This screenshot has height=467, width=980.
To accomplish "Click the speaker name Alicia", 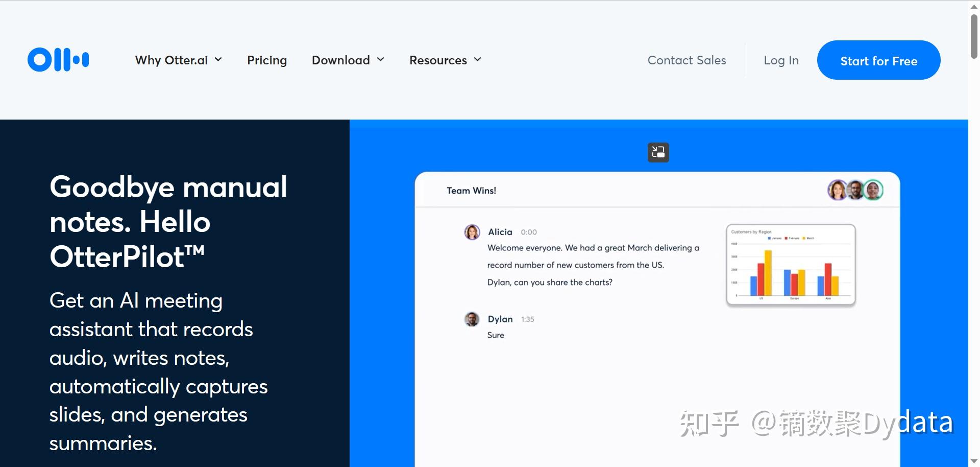I will tap(500, 232).
